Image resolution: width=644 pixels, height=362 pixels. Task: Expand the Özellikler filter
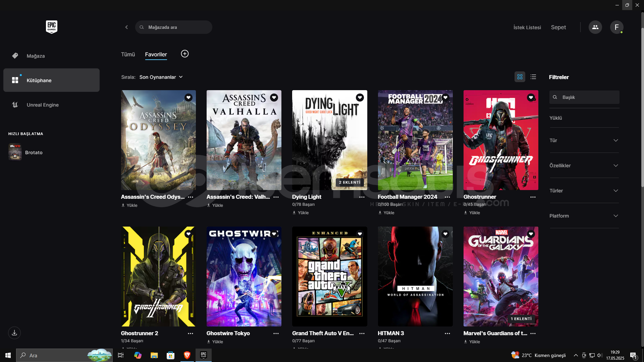[x=584, y=166]
